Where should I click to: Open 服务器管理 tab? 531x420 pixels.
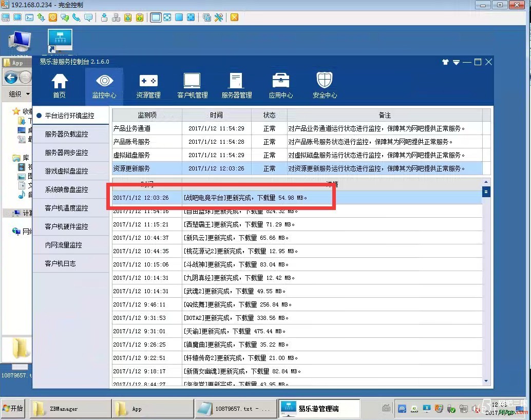(x=236, y=86)
